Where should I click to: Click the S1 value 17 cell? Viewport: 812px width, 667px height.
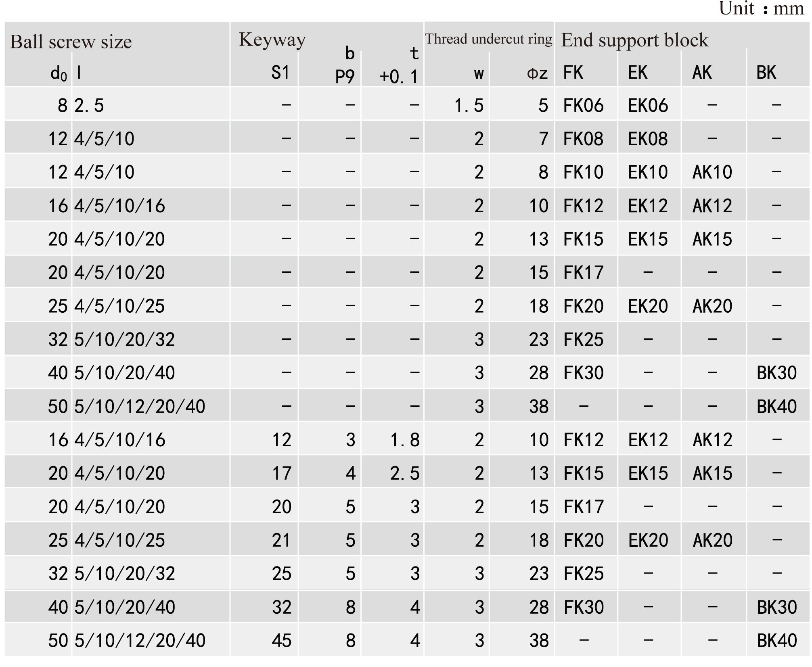(x=282, y=473)
